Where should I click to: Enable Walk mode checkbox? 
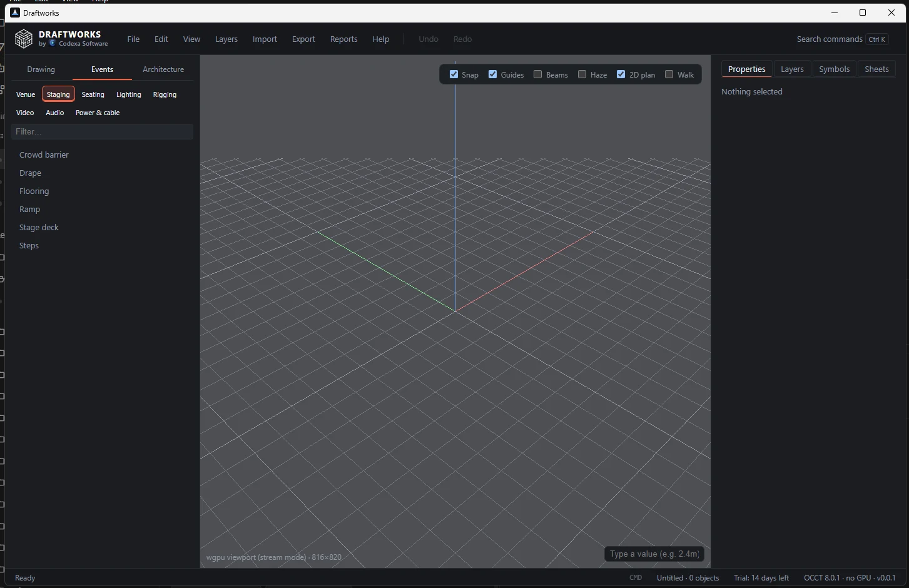pos(669,74)
